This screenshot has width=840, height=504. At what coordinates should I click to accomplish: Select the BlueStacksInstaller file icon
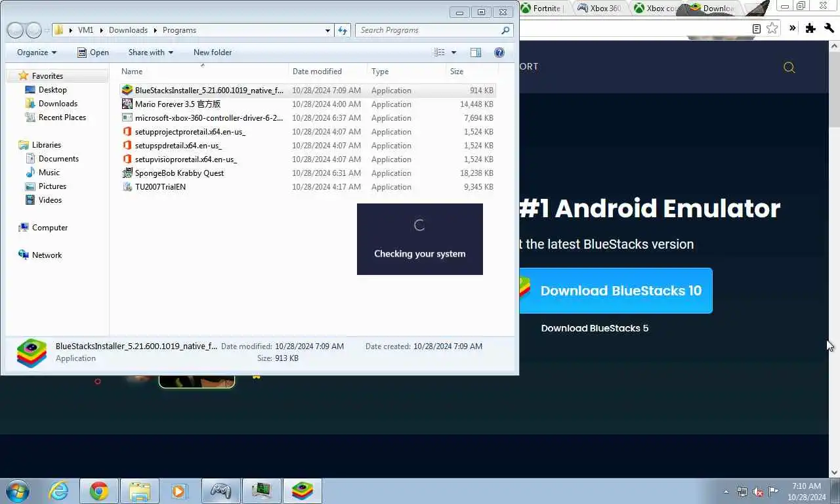point(127,91)
